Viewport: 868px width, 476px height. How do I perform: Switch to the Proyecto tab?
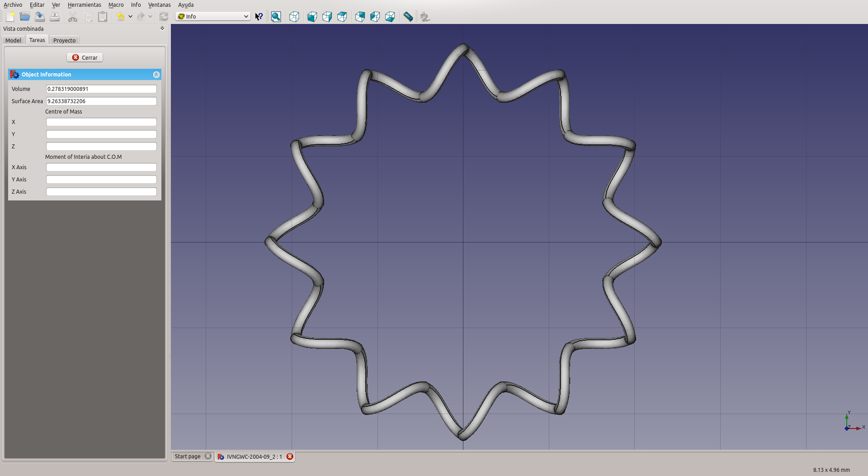(64, 40)
